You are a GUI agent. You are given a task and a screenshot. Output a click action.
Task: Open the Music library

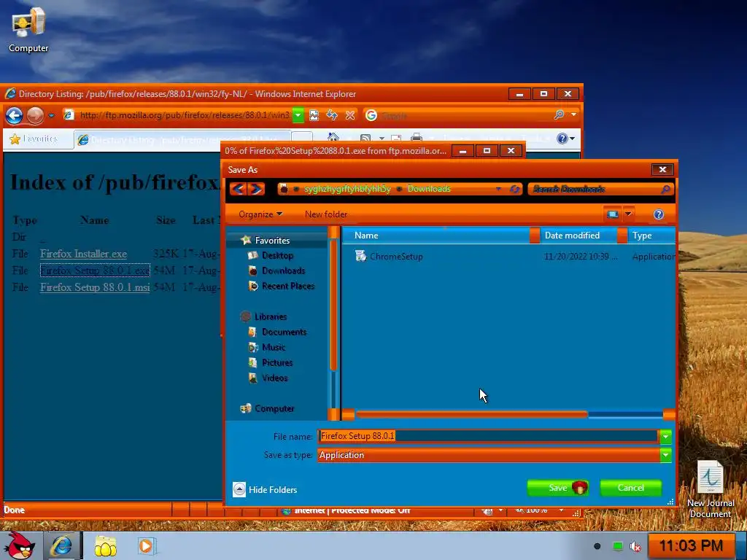coord(273,347)
